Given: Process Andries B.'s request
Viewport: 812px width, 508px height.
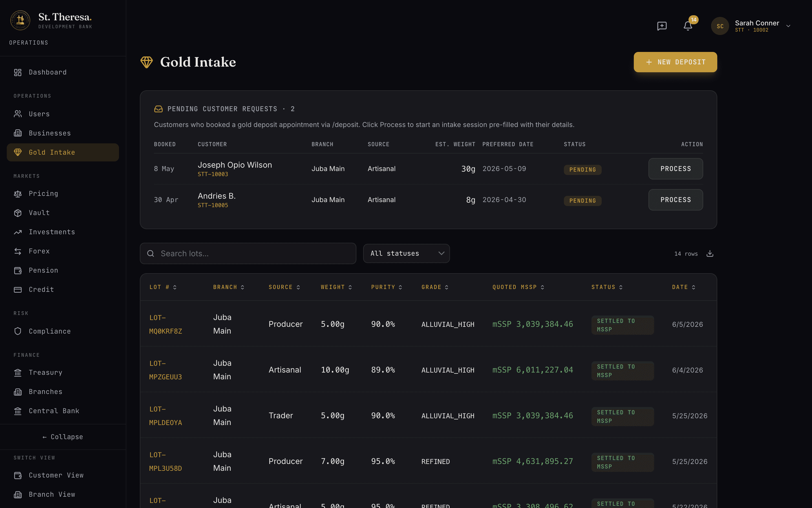Looking at the screenshot, I should 676,200.
